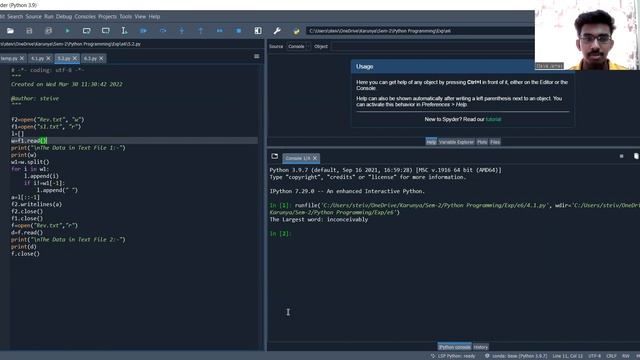Click the print(d) code line
This screenshot has height=360, width=640.
tap(24, 247)
